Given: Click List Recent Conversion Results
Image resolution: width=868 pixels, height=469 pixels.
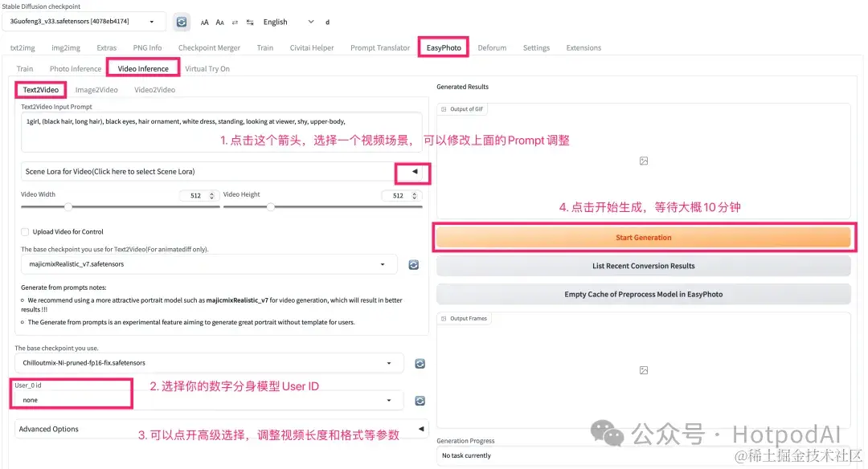Looking at the screenshot, I should [x=643, y=266].
